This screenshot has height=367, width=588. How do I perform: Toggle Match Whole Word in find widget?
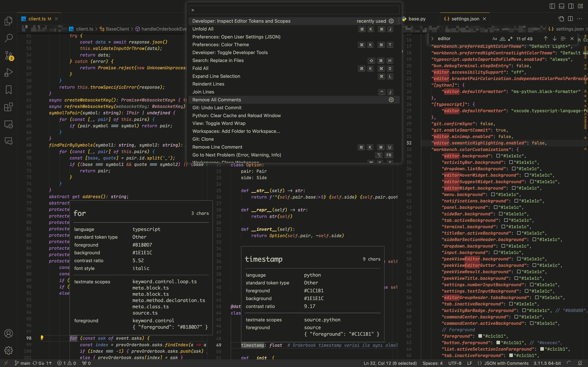pos(502,39)
